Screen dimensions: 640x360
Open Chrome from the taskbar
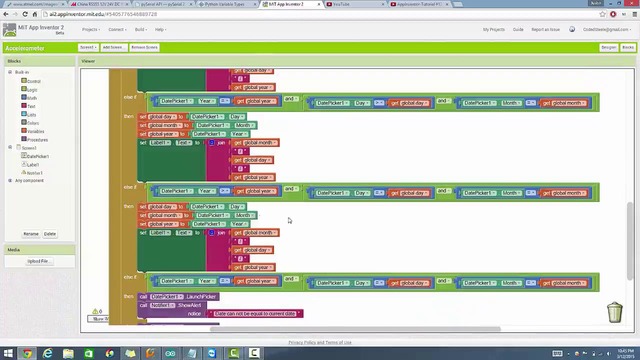27,353
